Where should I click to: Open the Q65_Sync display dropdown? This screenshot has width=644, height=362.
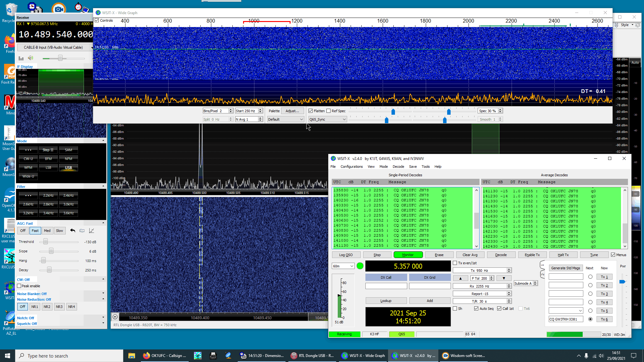(327, 119)
